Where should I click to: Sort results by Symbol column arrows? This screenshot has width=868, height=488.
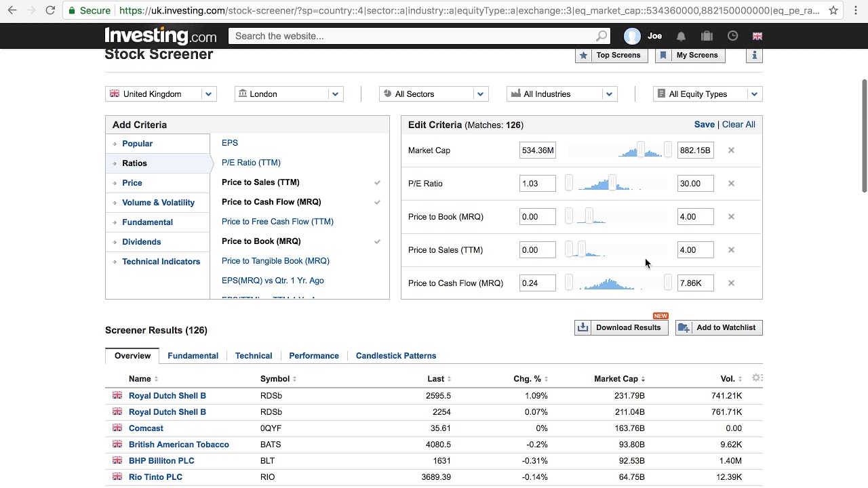294,379
